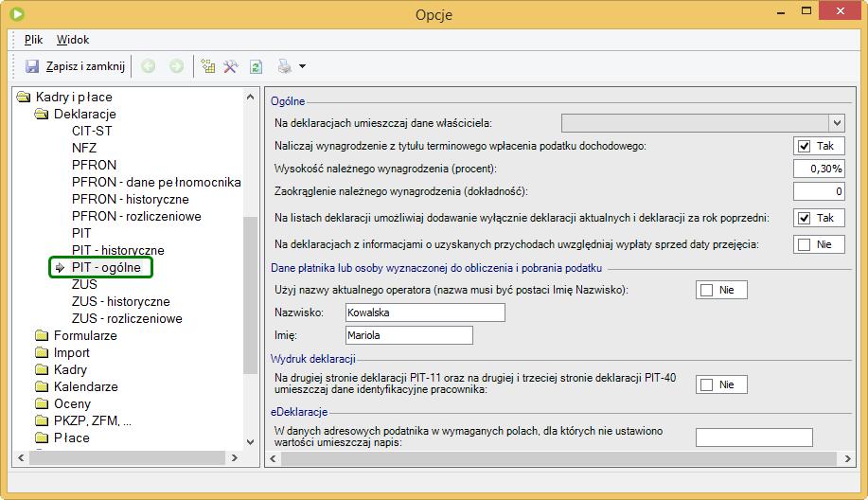Select ZUS tree item

pyautogui.click(x=84, y=285)
